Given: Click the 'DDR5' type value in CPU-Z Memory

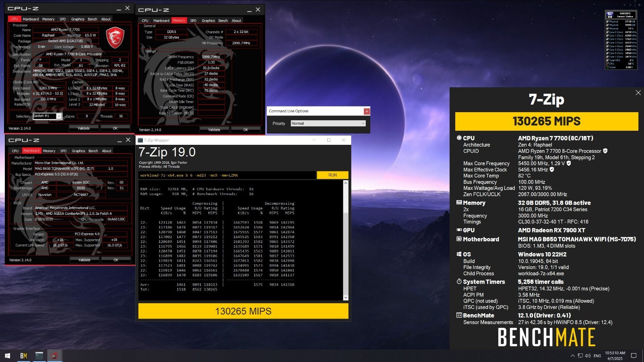Looking at the screenshot, I should click(x=171, y=32).
